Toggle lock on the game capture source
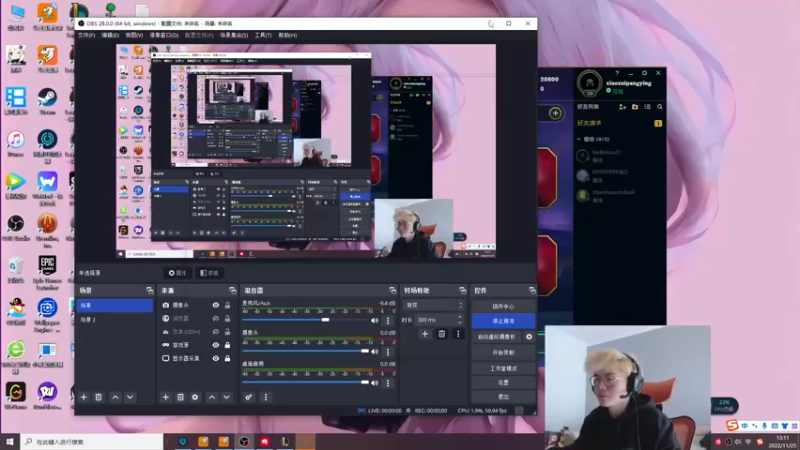Viewport: 800px width, 450px height. tap(227, 345)
